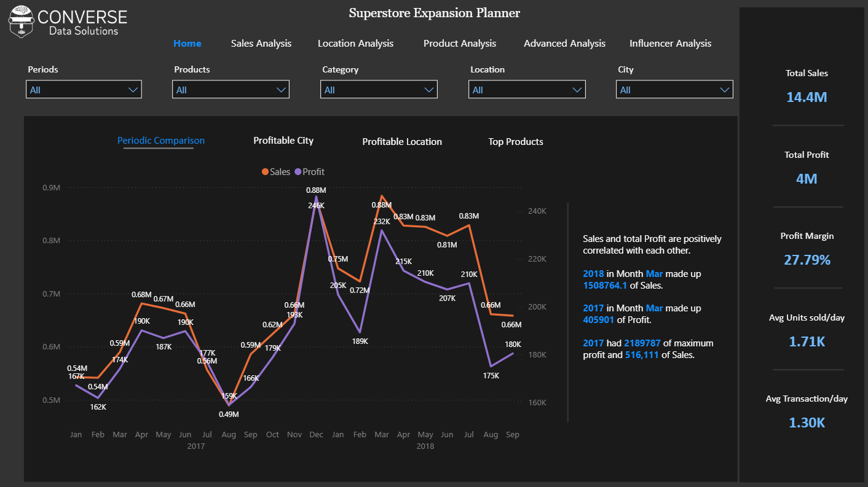Open the City filter dropdown
Screen dimensions: 868x487
coord(674,90)
